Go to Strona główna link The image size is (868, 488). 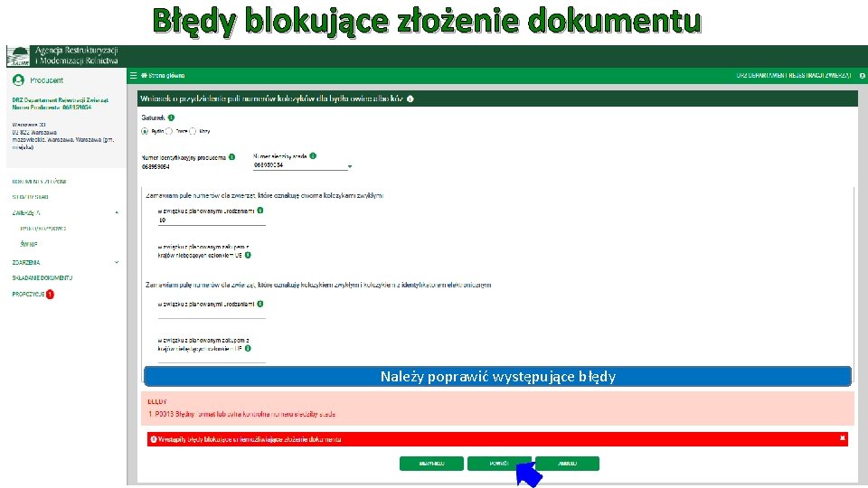pyautogui.click(x=166, y=76)
